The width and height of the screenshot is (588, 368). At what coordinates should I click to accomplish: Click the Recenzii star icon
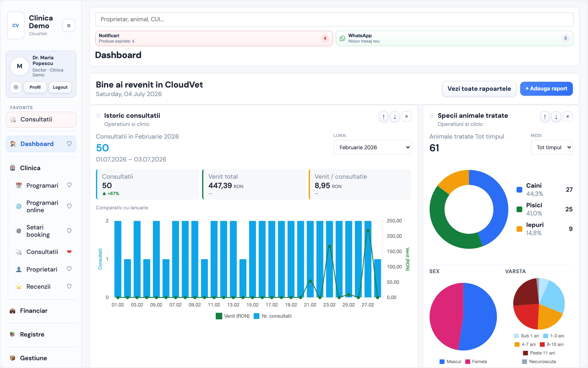click(x=19, y=286)
